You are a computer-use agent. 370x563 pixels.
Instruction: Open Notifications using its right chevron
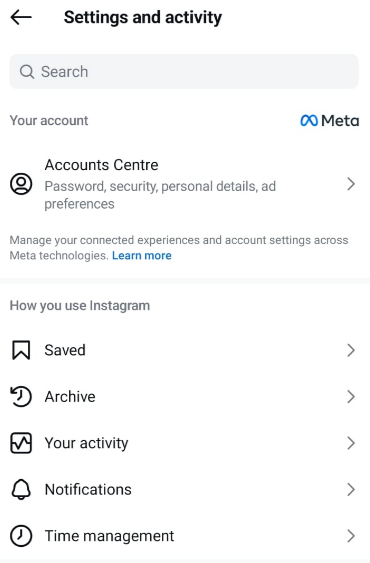pos(351,489)
